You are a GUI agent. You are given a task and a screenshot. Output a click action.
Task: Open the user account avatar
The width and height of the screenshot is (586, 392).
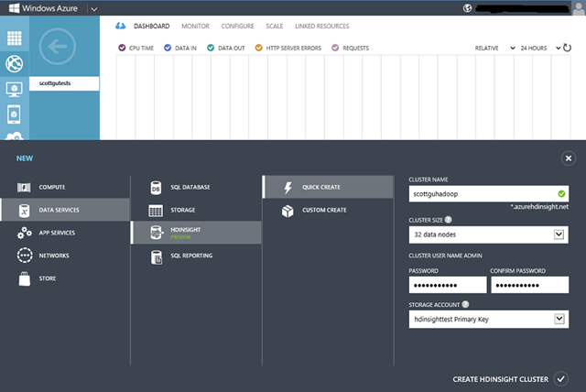pos(579,8)
